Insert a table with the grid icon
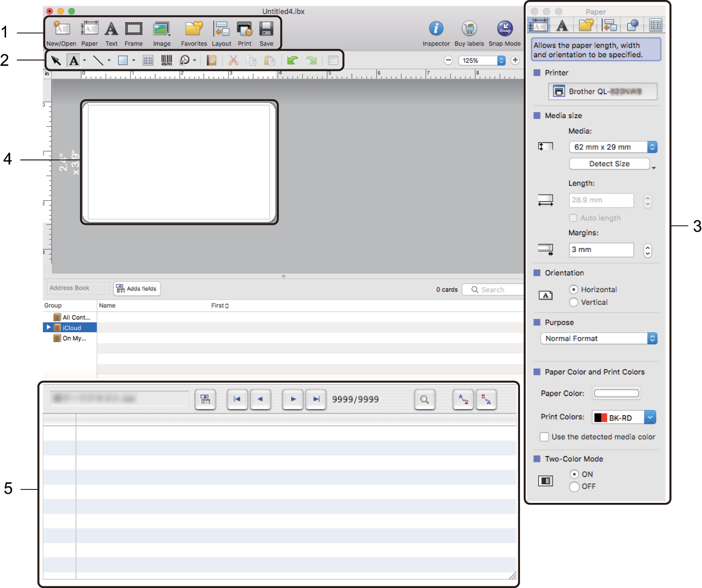The image size is (702, 588). coord(148,60)
